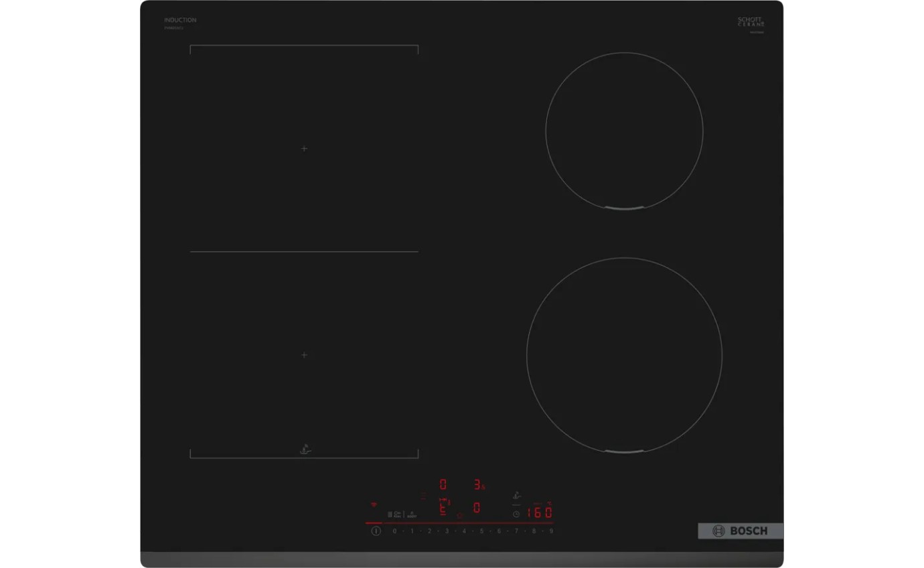Tap the temperature display showing 160
The image size is (924, 568).
pos(540,512)
